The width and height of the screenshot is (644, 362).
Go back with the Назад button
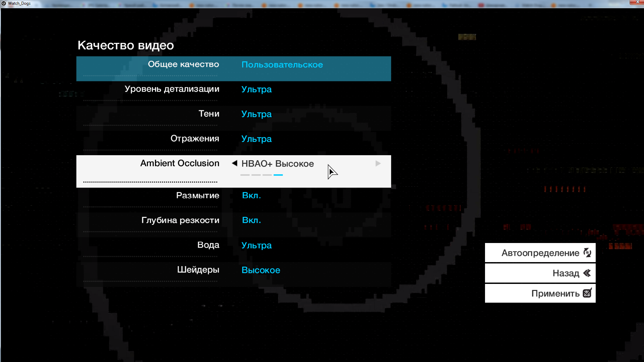coord(540,273)
